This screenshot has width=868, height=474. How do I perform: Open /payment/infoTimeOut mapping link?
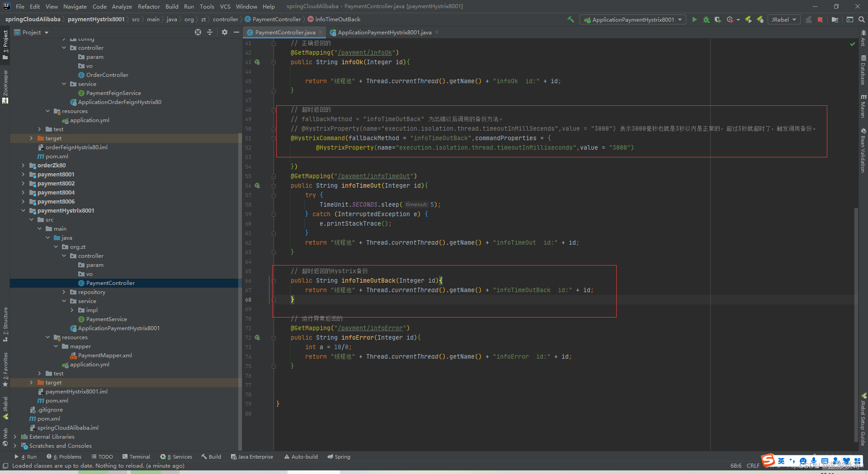(374, 176)
